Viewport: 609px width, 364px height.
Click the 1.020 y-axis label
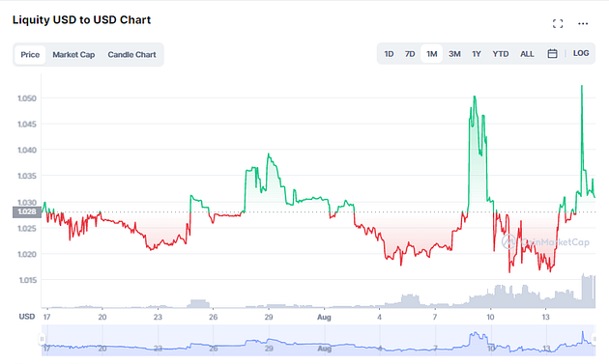coord(27,254)
